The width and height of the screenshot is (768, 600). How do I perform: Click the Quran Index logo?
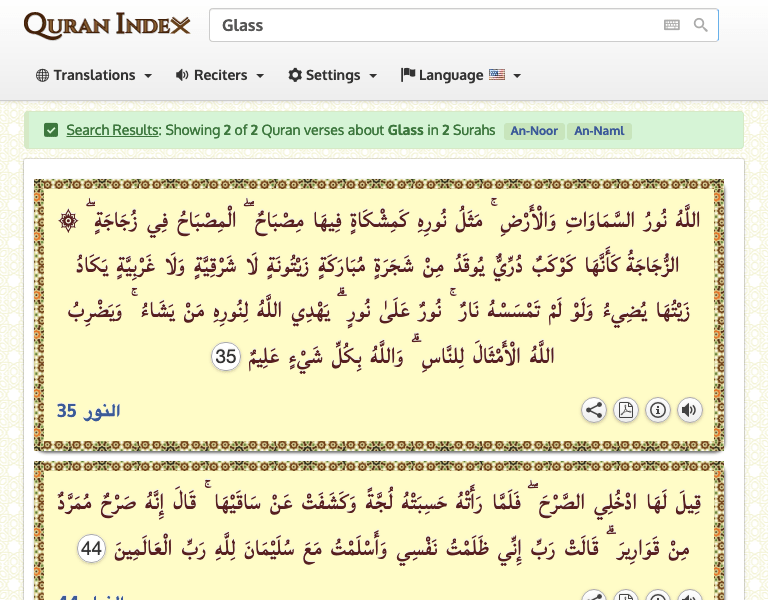pyautogui.click(x=106, y=25)
